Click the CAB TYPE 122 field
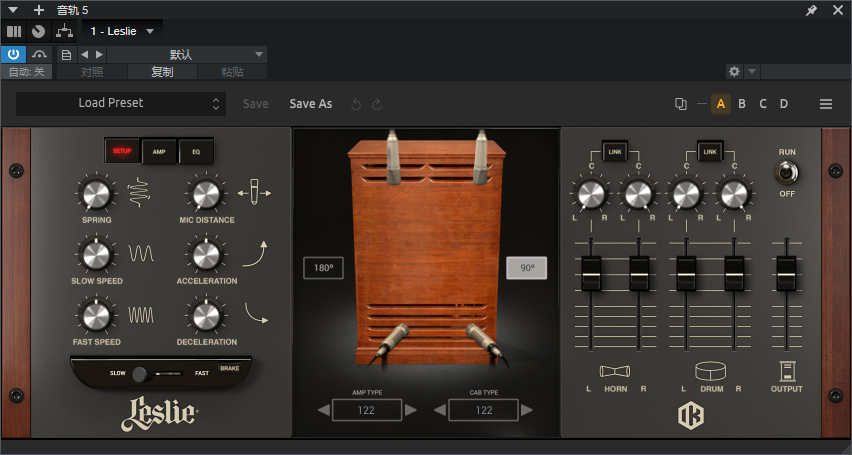 (483, 410)
